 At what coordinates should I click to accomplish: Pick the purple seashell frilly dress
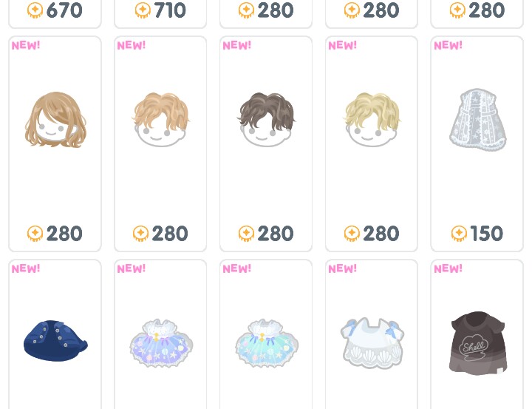point(161,342)
